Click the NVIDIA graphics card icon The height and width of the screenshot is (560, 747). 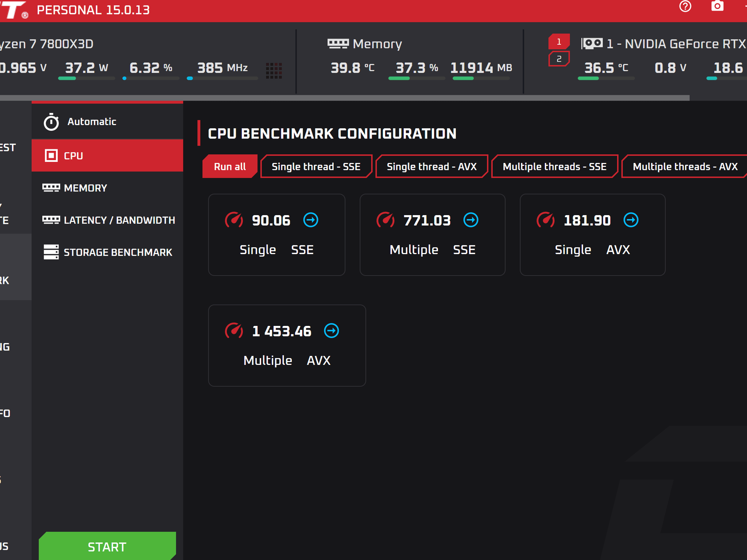(x=592, y=44)
